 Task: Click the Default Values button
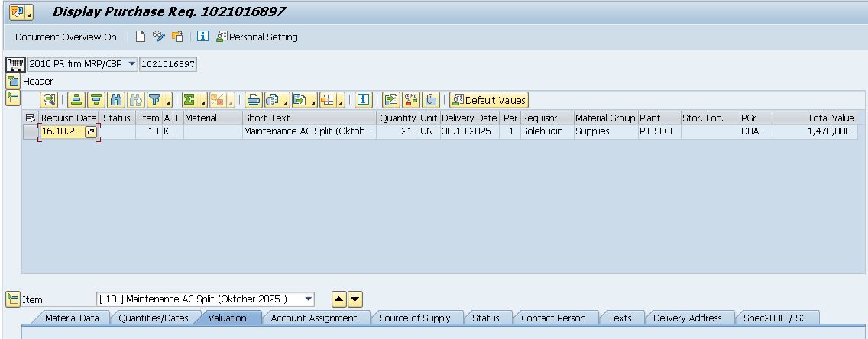coord(489,100)
